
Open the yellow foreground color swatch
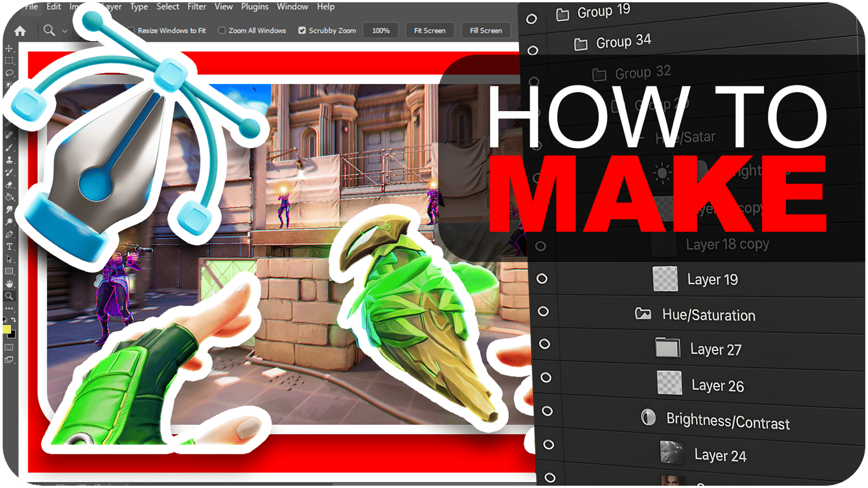point(7,329)
